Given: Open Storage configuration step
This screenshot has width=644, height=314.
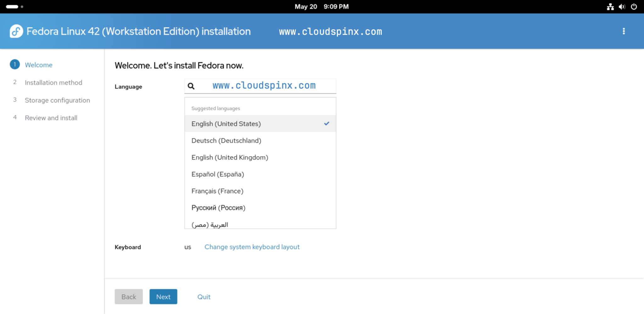Looking at the screenshot, I should [x=57, y=100].
